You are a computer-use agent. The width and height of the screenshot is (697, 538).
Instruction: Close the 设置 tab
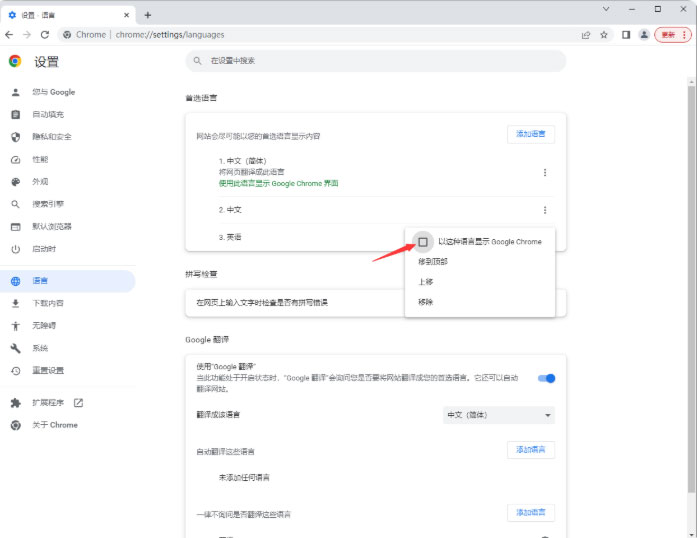coord(126,15)
